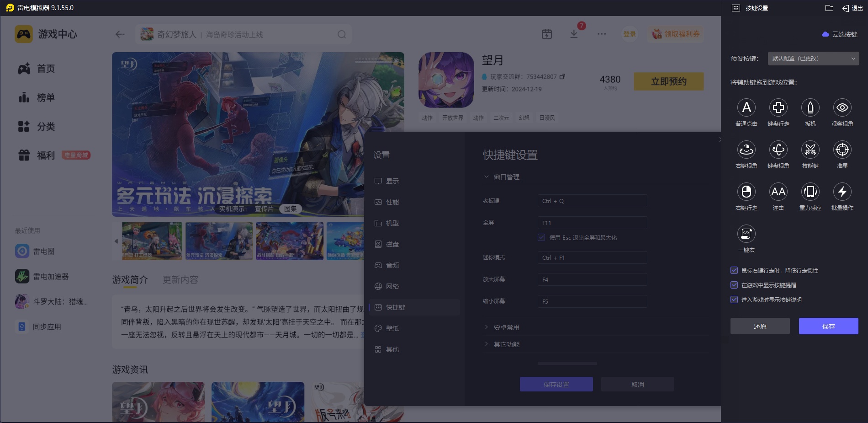Image resolution: width=868 pixels, height=423 pixels.
Task: Switch to 更新内容 tab
Action: click(x=180, y=280)
